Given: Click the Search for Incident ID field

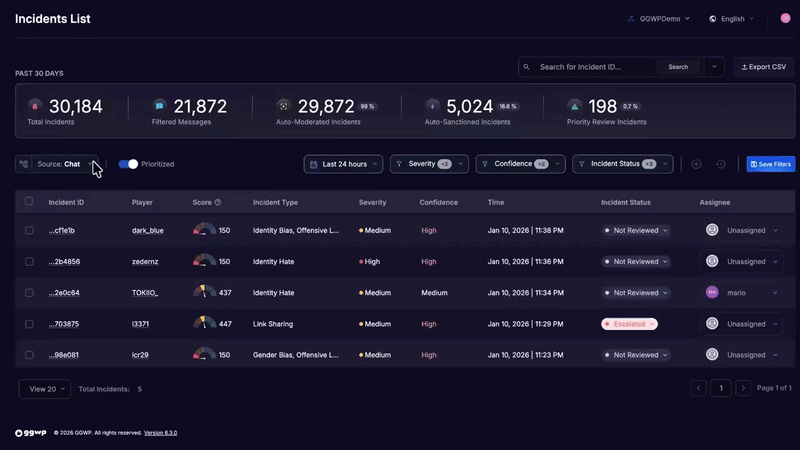Looking at the screenshot, I should pyautogui.click(x=595, y=67).
